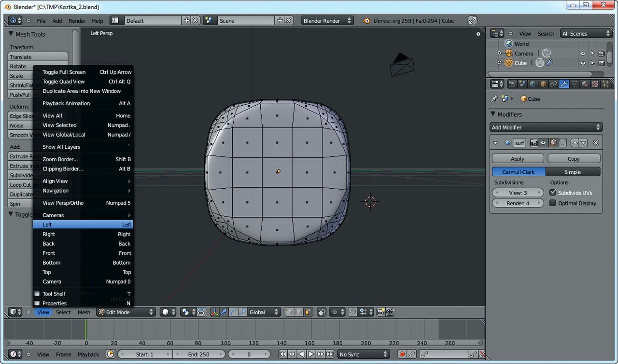Click the Translate button in Mesh Tools
The height and width of the screenshot is (364, 618).
pyautogui.click(x=39, y=57)
